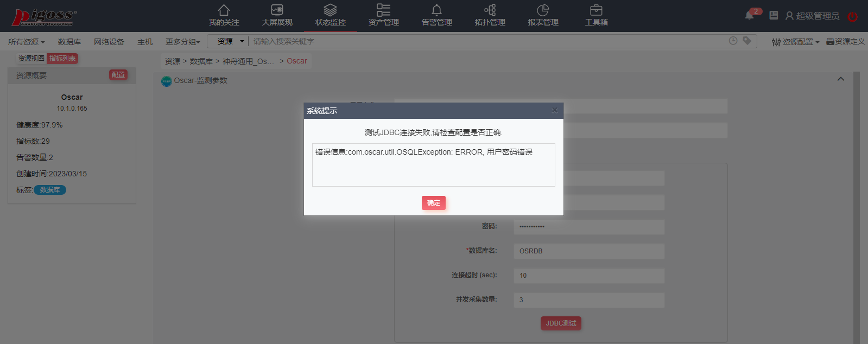Click the JDBC测试 button

point(561,323)
